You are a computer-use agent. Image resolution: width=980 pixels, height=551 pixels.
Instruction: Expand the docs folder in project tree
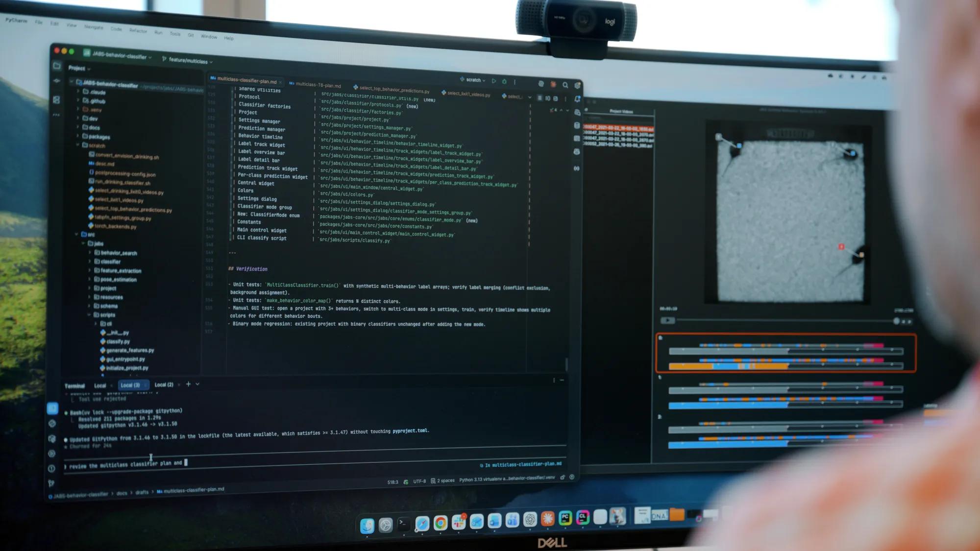tap(78, 126)
